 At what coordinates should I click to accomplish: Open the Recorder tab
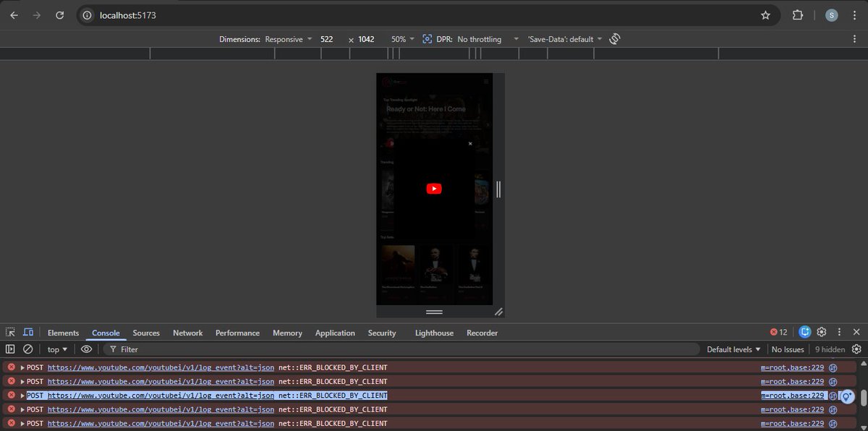[482, 333]
